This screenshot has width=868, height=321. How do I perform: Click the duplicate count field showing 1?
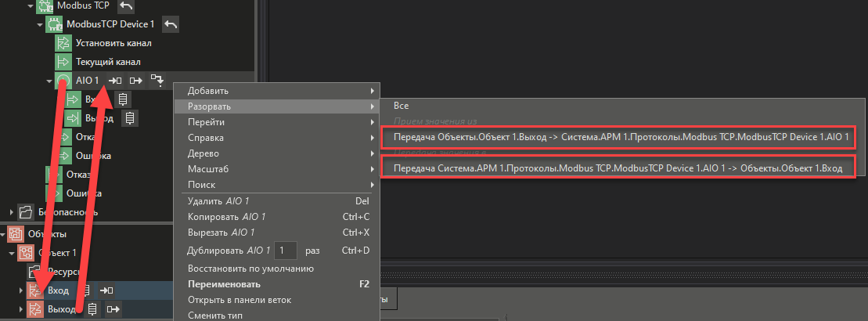286,251
